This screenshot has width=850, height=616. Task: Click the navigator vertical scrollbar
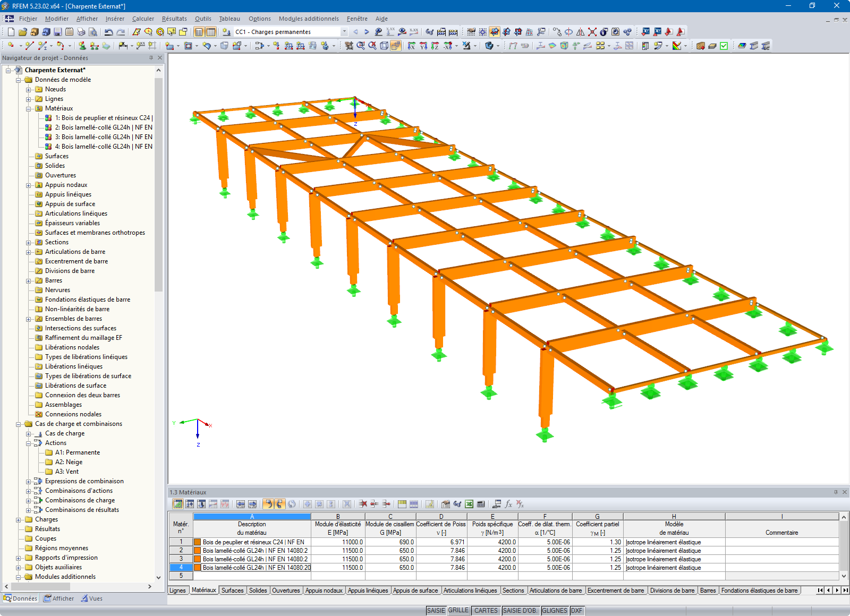tap(158, 185)
